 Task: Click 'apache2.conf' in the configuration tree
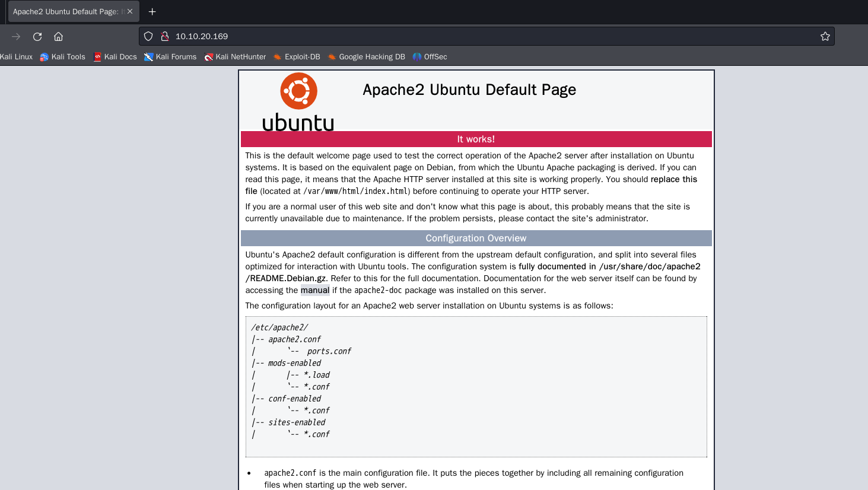pyautogui.click(x=294, y=339)
